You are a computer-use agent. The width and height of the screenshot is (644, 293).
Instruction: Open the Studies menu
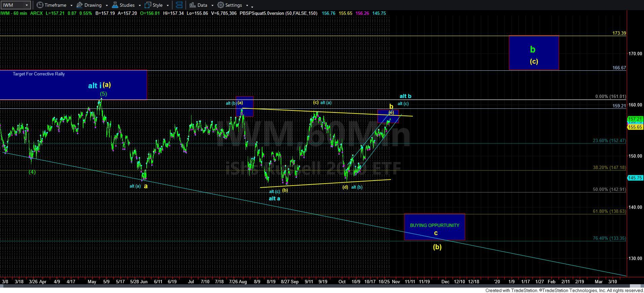click(x=127, y=5)
